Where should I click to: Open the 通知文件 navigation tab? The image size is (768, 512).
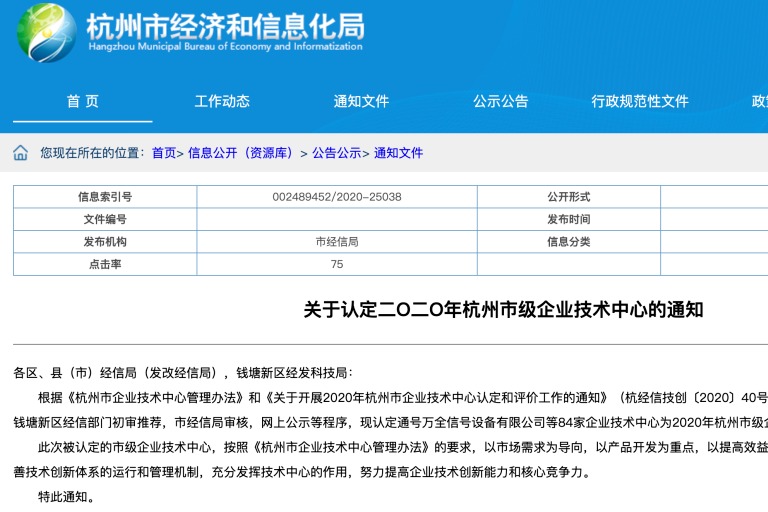point(361,101)
